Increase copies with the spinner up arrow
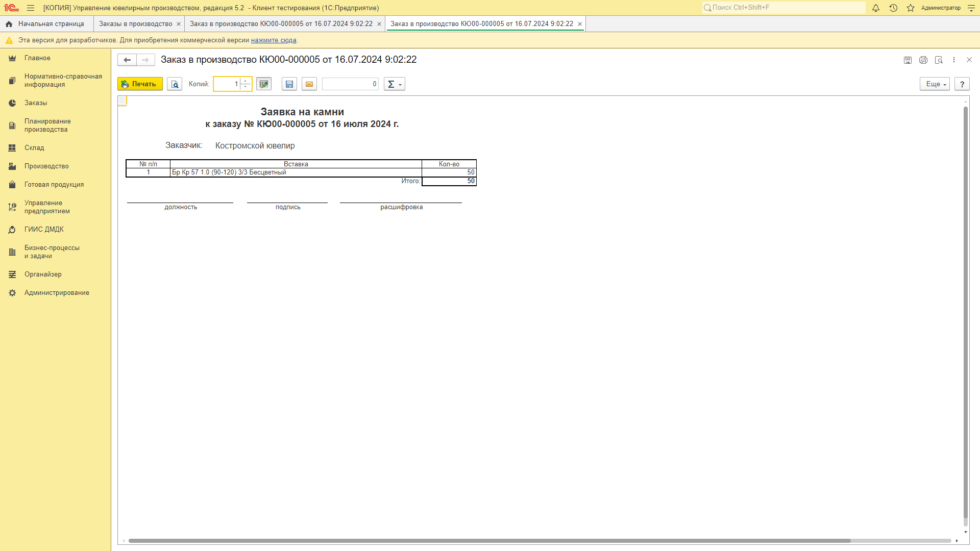 tap(246, 81)
